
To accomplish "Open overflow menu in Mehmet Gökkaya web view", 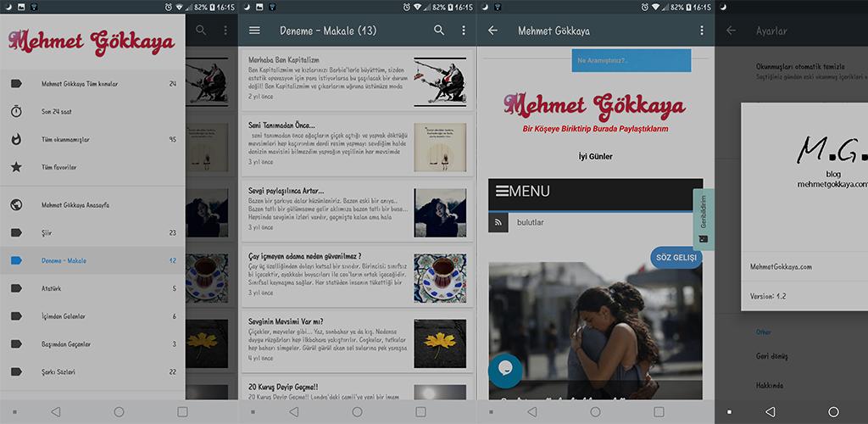I will 702,31.
